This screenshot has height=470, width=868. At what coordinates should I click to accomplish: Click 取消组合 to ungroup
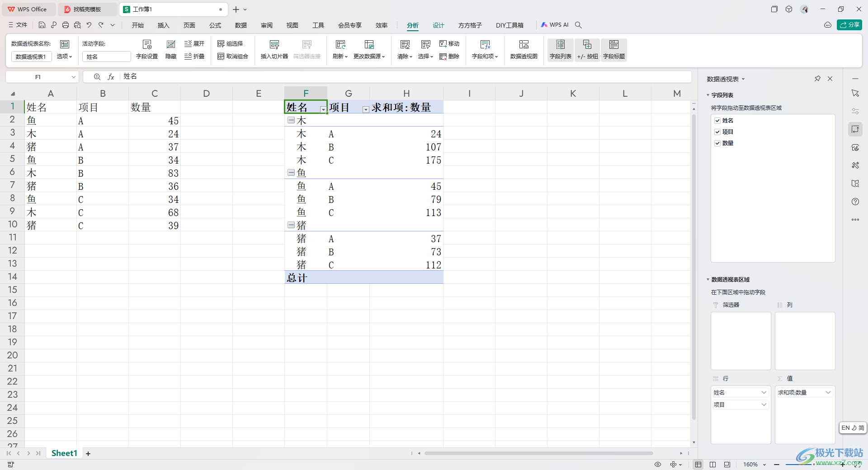pos(233,56)
